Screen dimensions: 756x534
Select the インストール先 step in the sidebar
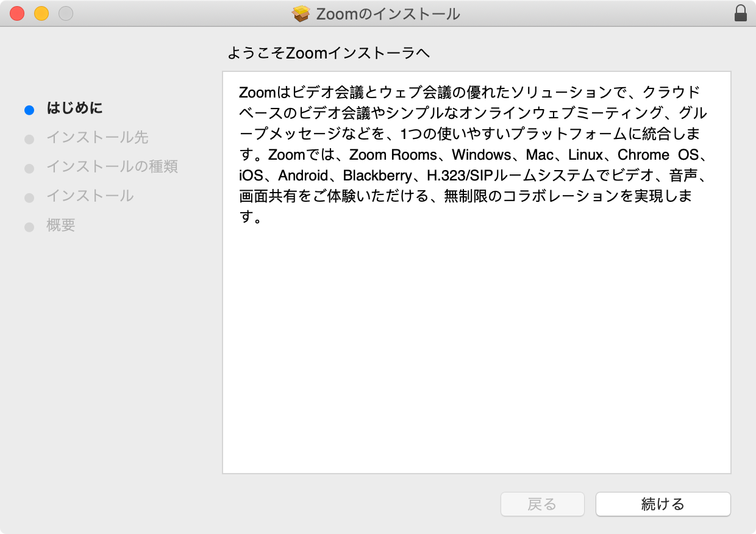click(97, 138)
